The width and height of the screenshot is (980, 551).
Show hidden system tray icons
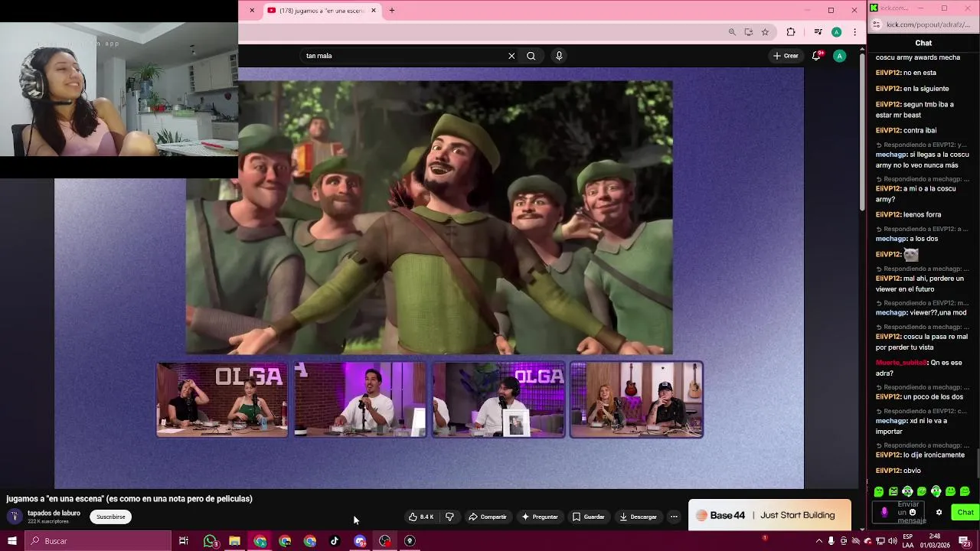[819, 541]
